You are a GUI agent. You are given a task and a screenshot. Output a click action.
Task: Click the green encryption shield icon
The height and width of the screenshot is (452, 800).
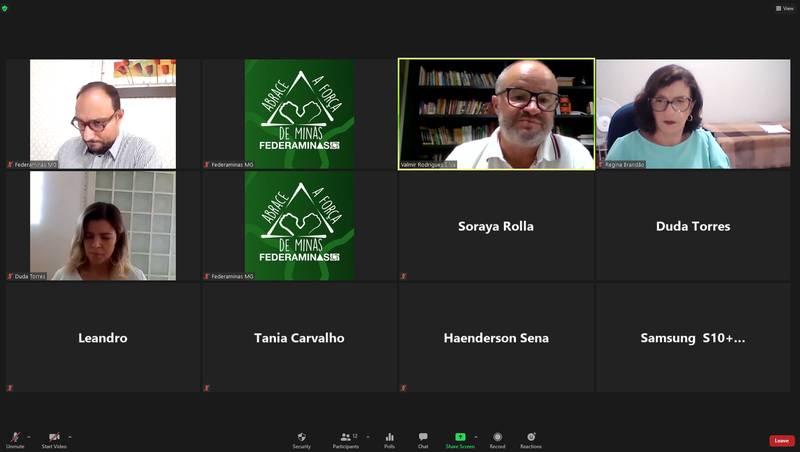(x=6, y=8)
